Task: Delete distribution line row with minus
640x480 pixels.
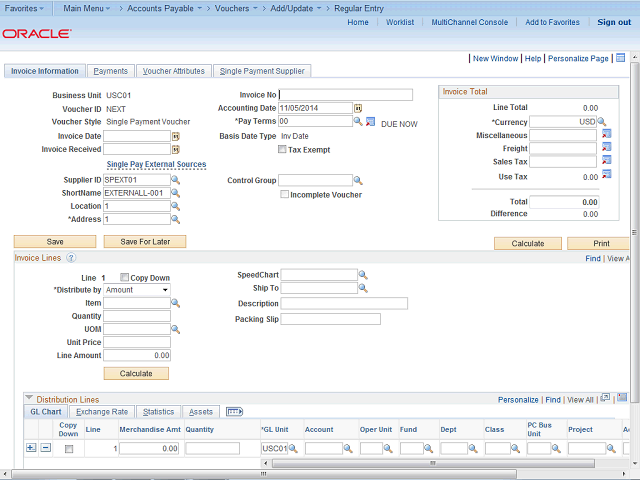Action: 45,448
